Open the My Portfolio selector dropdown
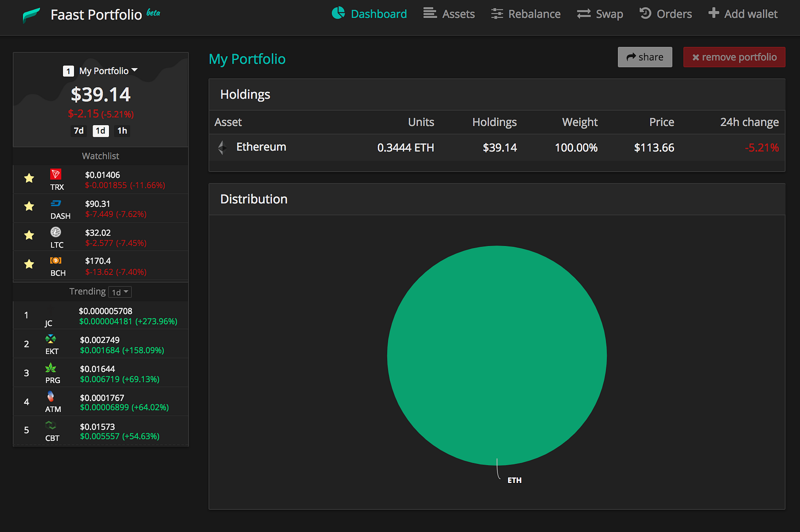 100,71
